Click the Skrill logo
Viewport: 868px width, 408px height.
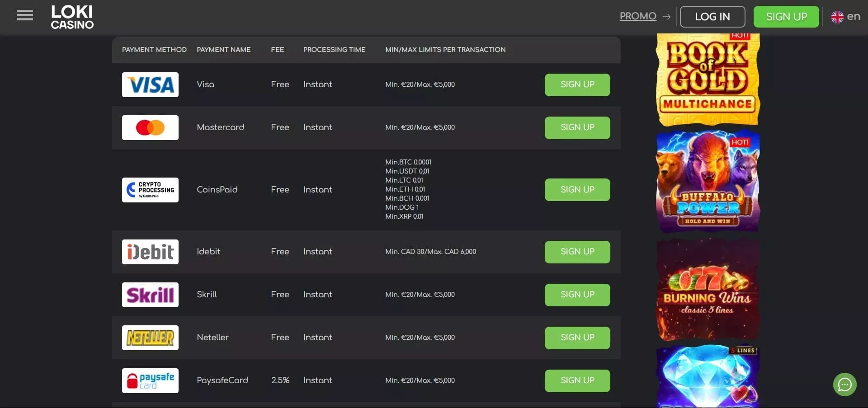point(150,295)
